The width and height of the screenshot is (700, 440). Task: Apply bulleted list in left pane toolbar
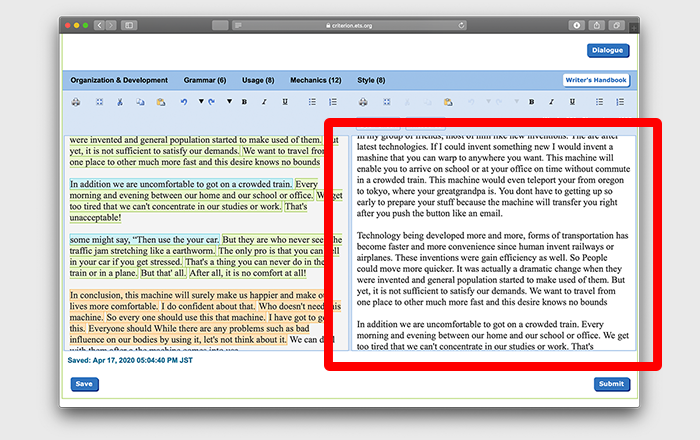point(312,102)
